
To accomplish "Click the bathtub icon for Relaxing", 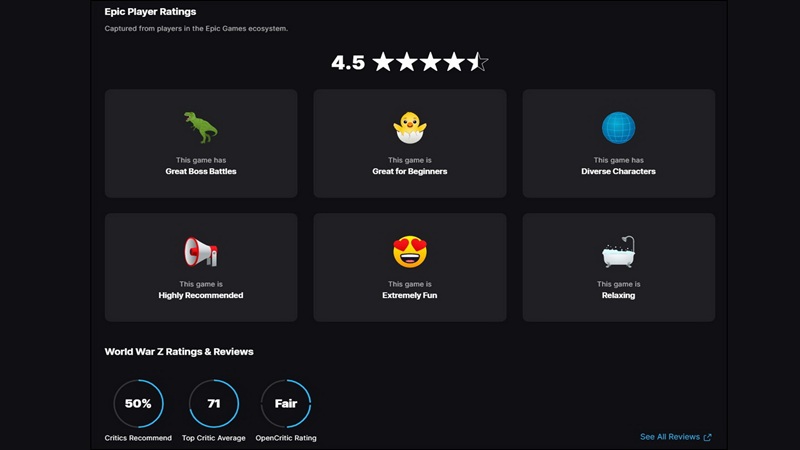I will pyautogui.click(x=618, y=252).
